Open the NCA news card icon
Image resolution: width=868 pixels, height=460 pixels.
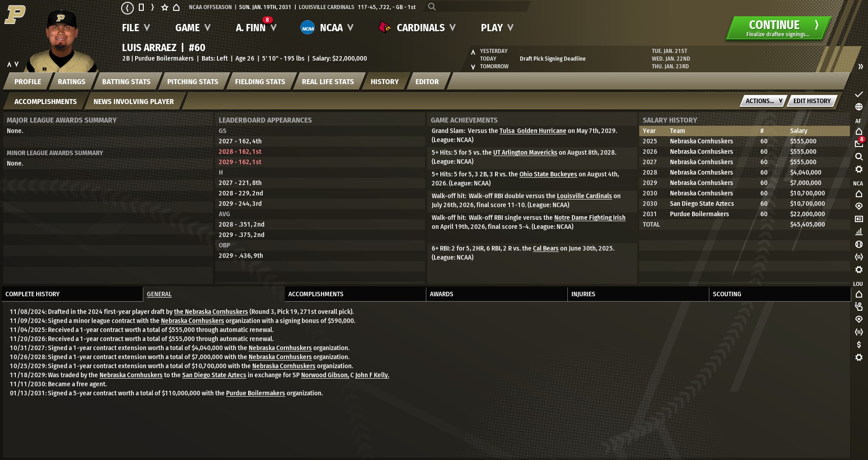pos(859,219)
